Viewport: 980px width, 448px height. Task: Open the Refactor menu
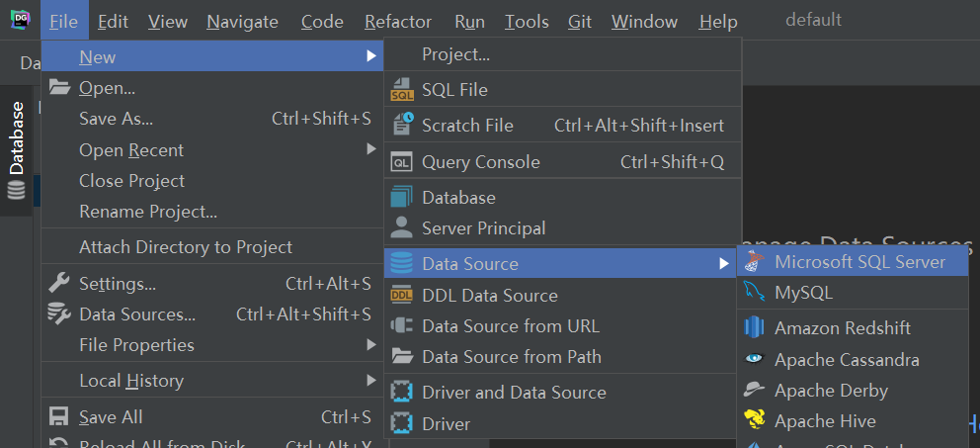click(398, 22)
